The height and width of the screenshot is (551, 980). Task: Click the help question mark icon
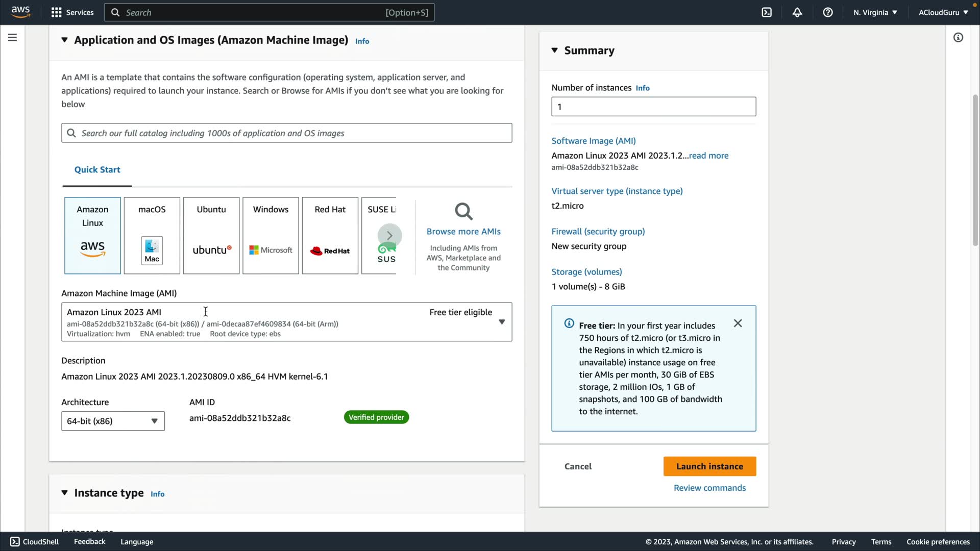click(x=828, y=12)
